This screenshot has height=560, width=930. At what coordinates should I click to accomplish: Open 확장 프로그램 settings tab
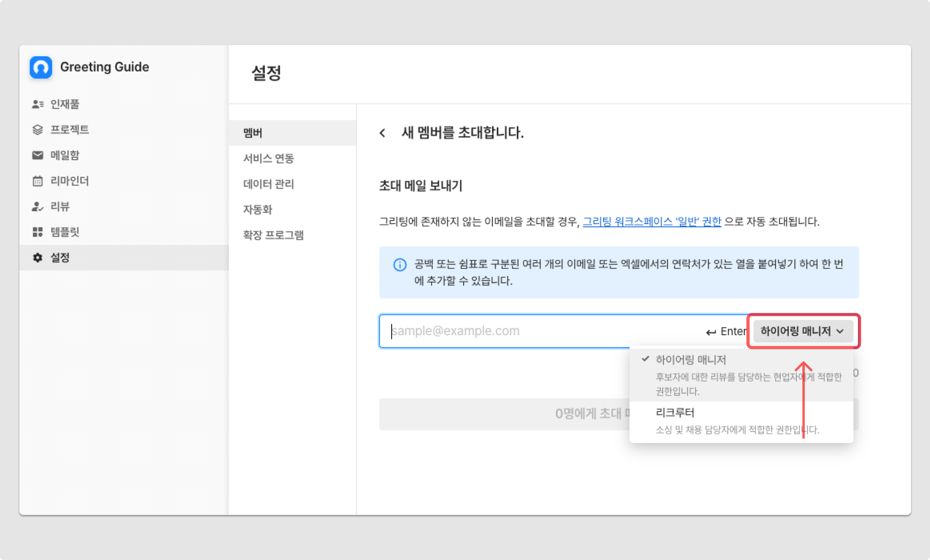click(x=273, y=235)
